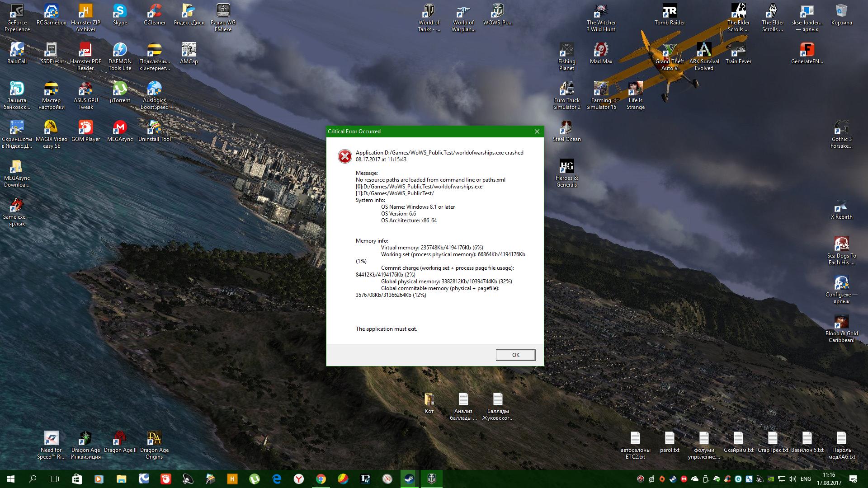Select the WOWS_Pu... desktop shortcut
The image size is (868, 488).
coord(498,15)
